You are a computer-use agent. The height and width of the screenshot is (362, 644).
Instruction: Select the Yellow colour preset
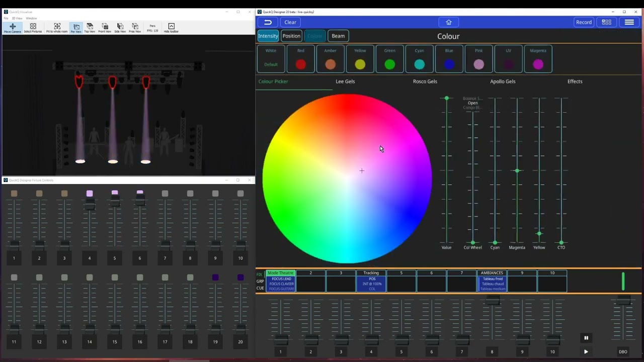pyautogui.click(x=360, y=58)
